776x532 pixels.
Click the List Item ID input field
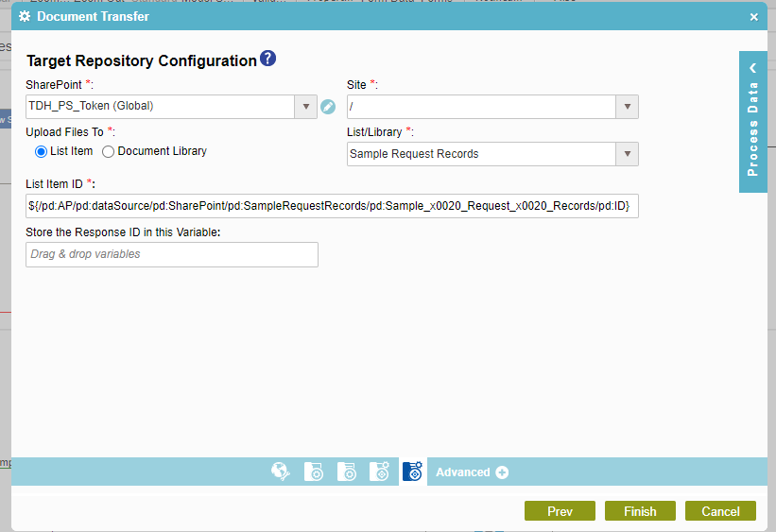click(332, 206)
